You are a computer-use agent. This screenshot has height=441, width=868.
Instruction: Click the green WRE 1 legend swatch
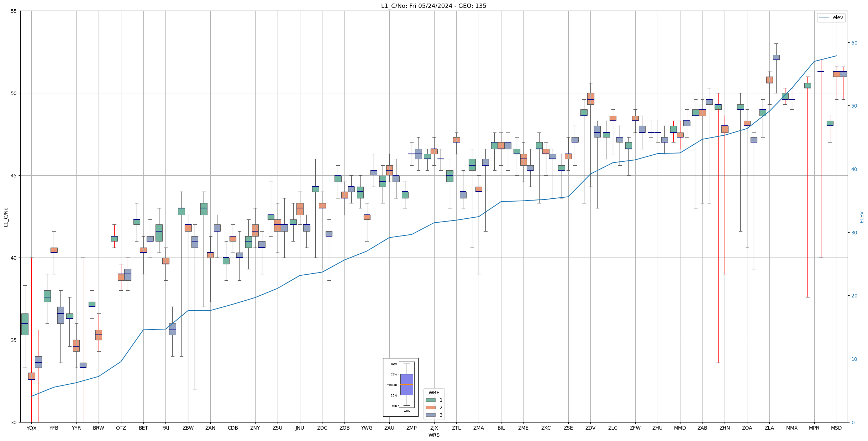click(x=430, y=400)
